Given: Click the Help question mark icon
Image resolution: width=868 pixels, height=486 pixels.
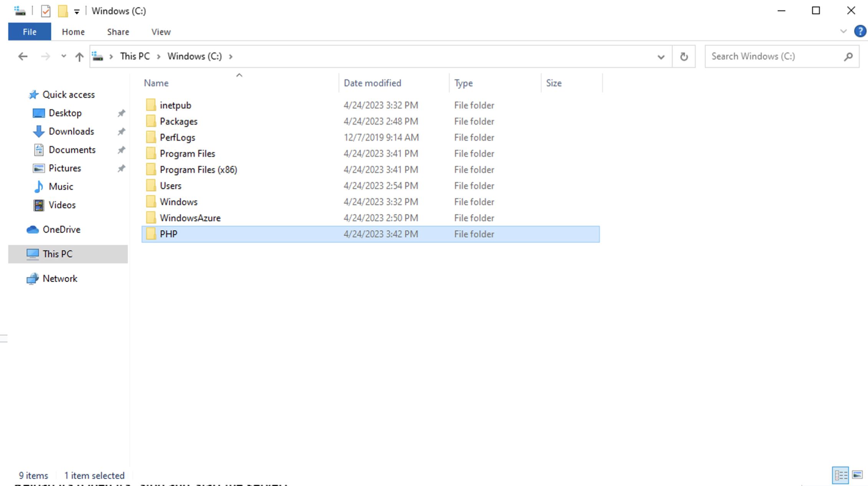Looking at the screenshot, I should click(860, 31).
